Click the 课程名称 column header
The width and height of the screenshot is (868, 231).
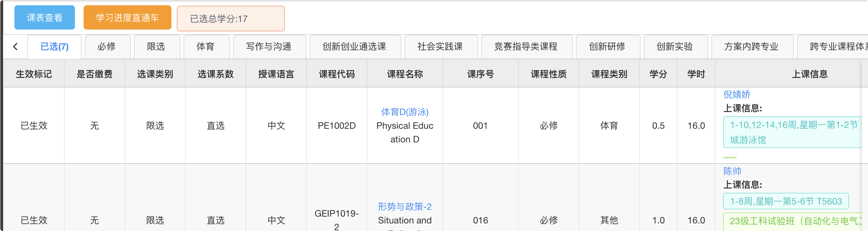click(405, 74)
